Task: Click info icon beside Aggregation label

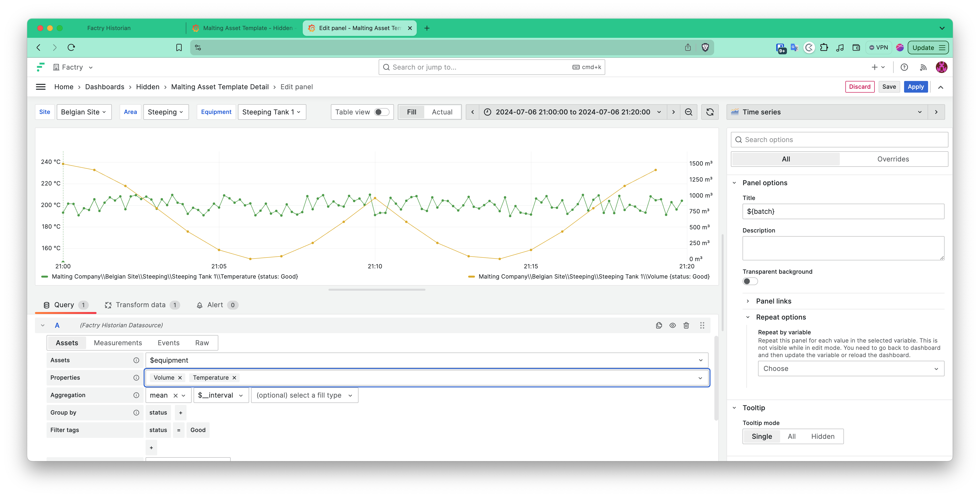Action: (136, 395)
